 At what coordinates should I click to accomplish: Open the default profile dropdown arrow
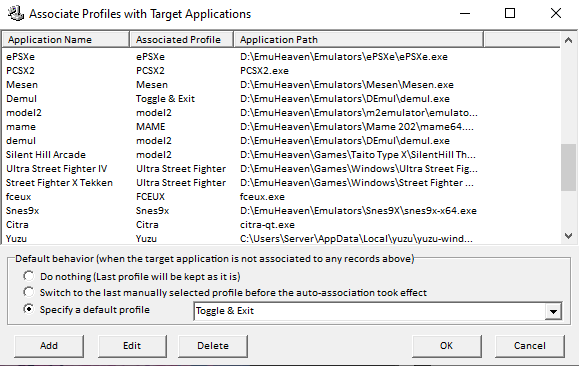pos(553,311)
